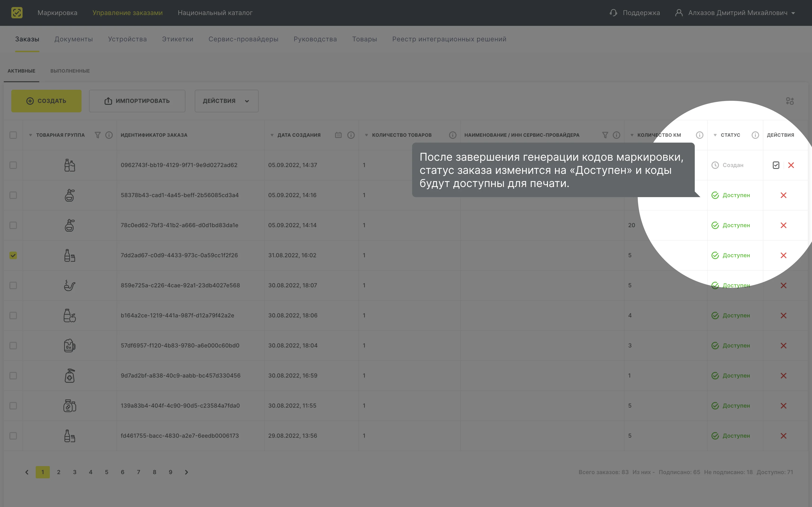Uncheck the checkbox for order 7dd2ad67

pos(13,255)
